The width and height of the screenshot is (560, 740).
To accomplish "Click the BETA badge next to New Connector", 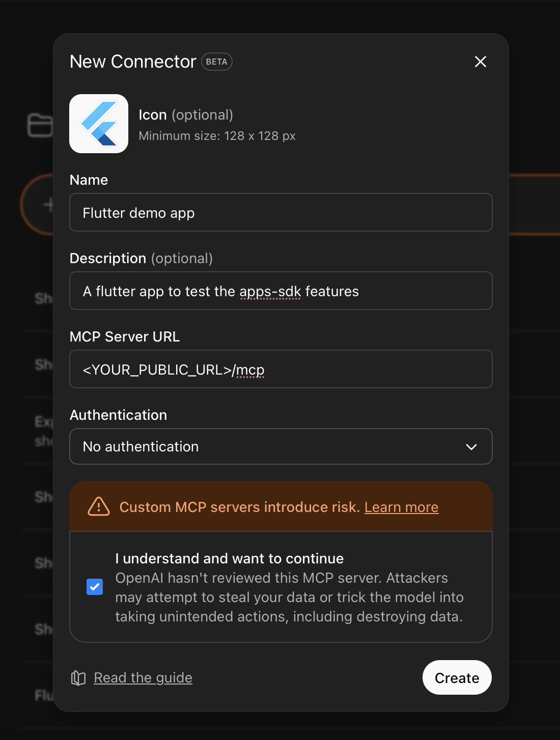I will pyautogui.click(x=216, y=62).
